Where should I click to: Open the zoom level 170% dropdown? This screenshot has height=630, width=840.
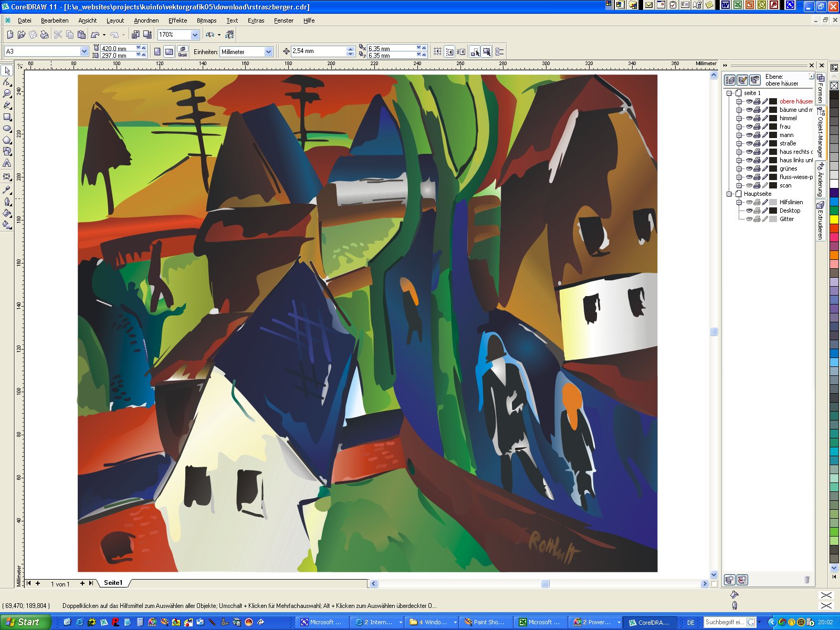[x=195, y=35]
